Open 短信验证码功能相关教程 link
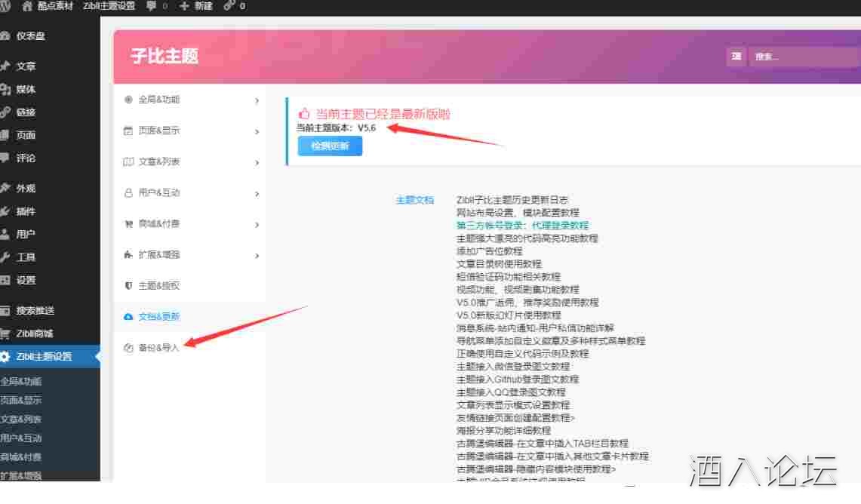 point(508,277)
